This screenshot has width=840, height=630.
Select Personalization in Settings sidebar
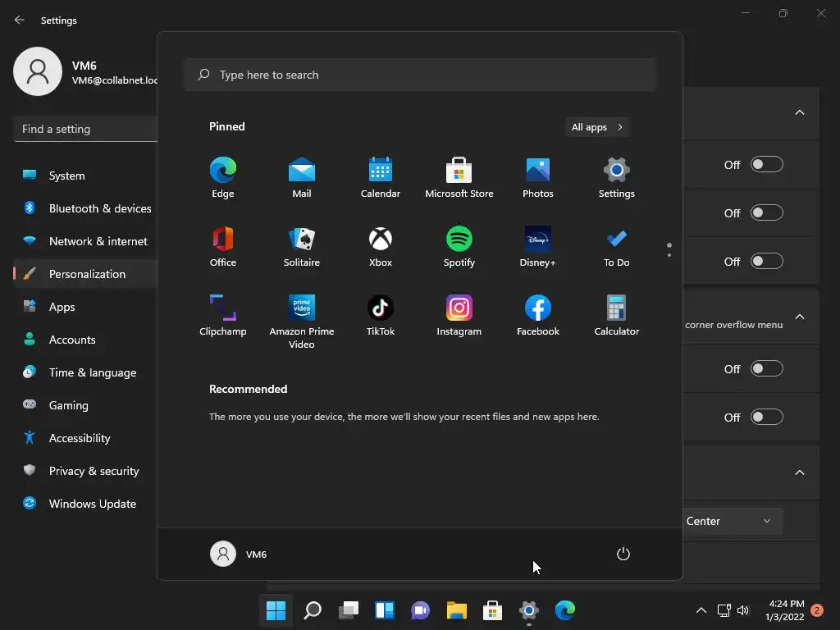[85, 274]
